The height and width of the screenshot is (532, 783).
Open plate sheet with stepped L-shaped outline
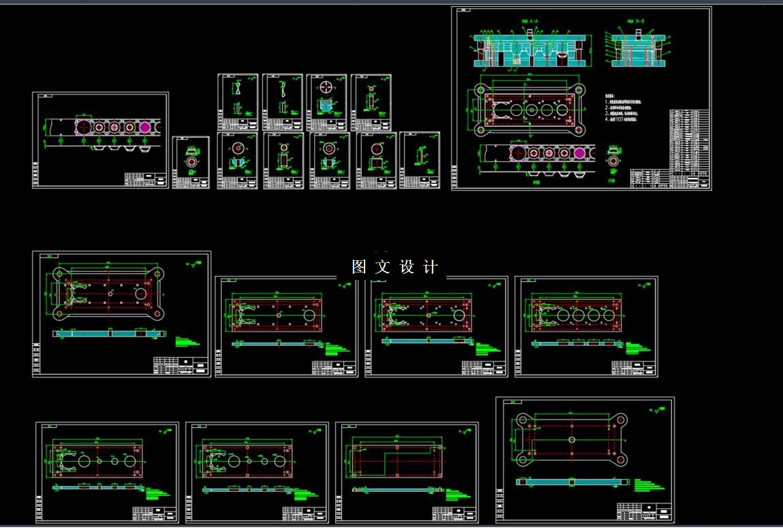(407, 473)
